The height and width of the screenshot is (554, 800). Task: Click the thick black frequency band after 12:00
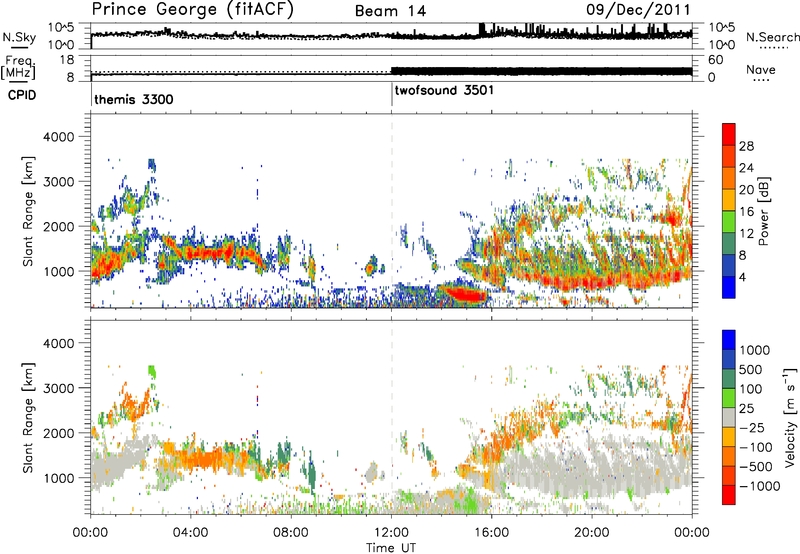pyautogui.click(x=541, y=71)
